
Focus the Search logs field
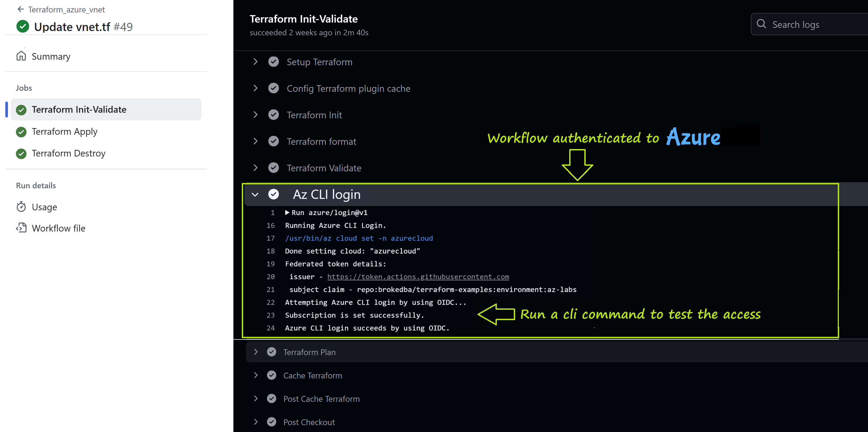[809, 24]
